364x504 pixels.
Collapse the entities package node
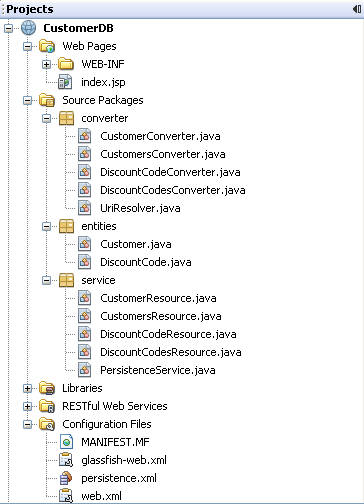coord(47,226)
